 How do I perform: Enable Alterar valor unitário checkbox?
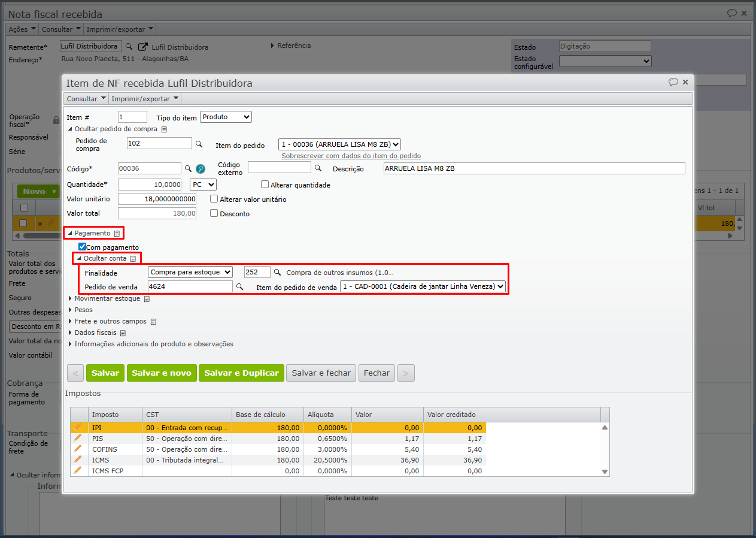tap(214, 199)
